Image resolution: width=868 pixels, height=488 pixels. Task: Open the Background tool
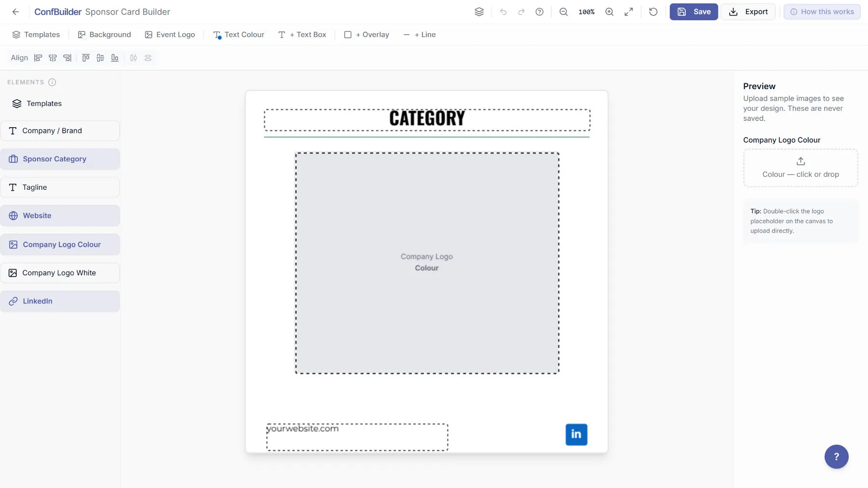click(105, 35)
